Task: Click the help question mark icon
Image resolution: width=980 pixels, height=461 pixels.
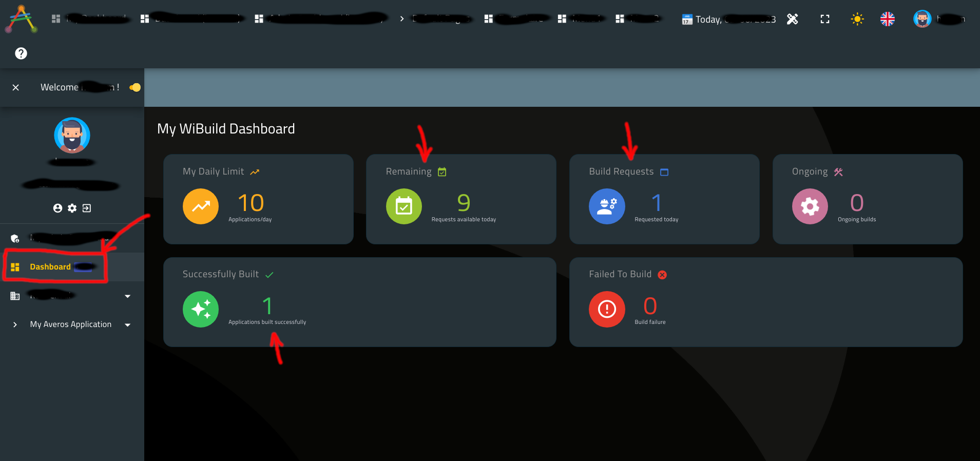Action: click(21, 53)
